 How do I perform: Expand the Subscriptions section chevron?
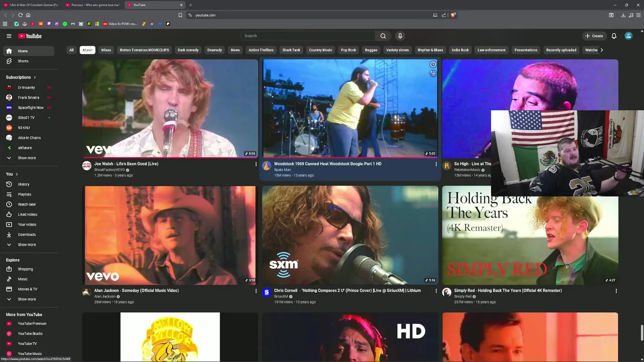[35, 77]
